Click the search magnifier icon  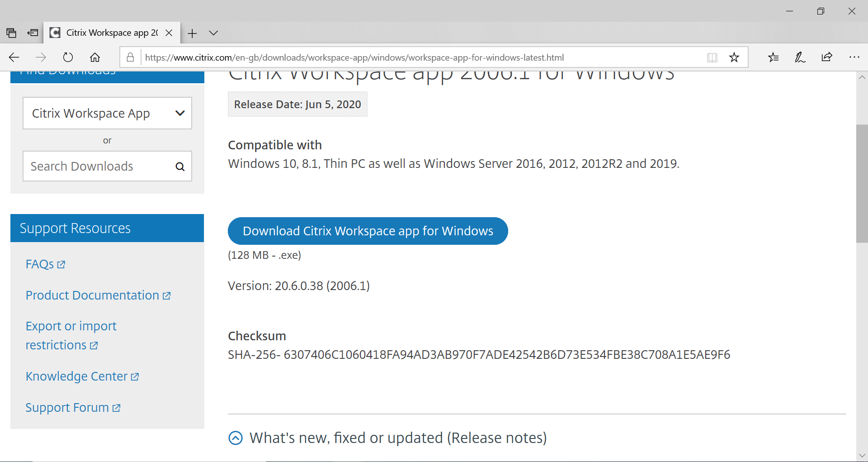click(180, 167)
